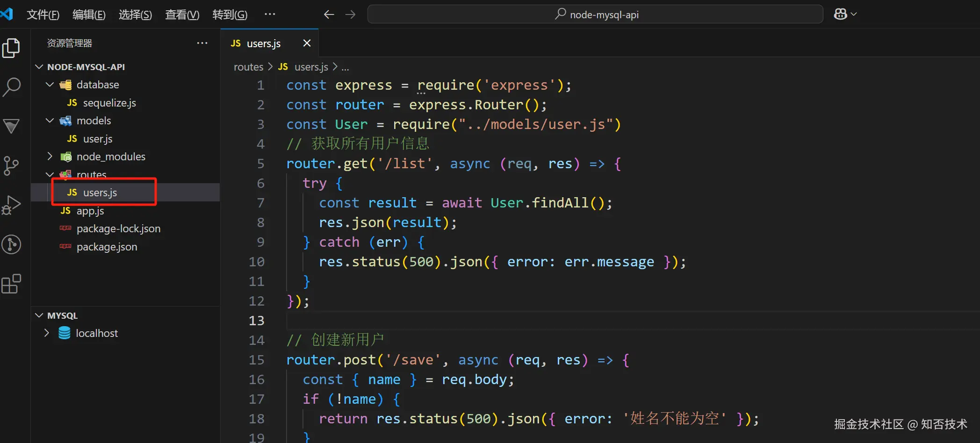Viewport: 980px width, 443px height.
Task: Expand the localhost connection chevron
Action: click(x=46, y=333)
